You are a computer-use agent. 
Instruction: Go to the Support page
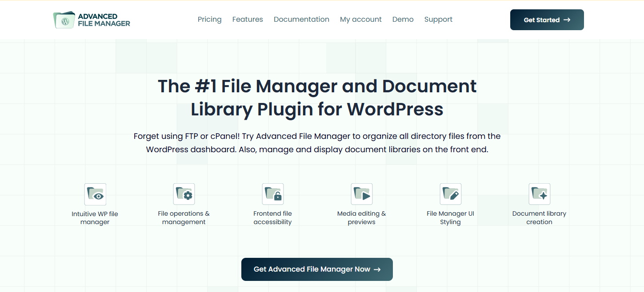pos(438,20)
